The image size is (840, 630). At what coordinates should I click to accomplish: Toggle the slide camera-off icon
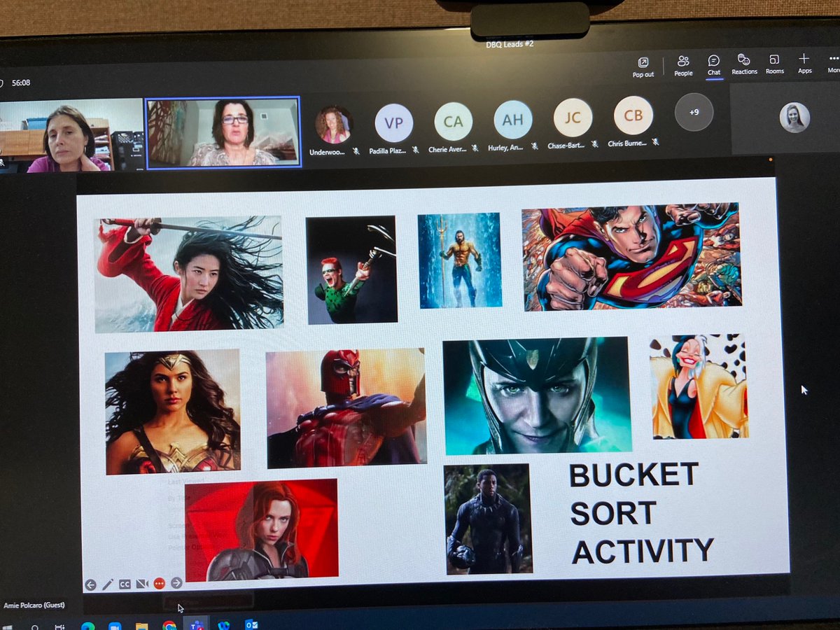point(142,584)
